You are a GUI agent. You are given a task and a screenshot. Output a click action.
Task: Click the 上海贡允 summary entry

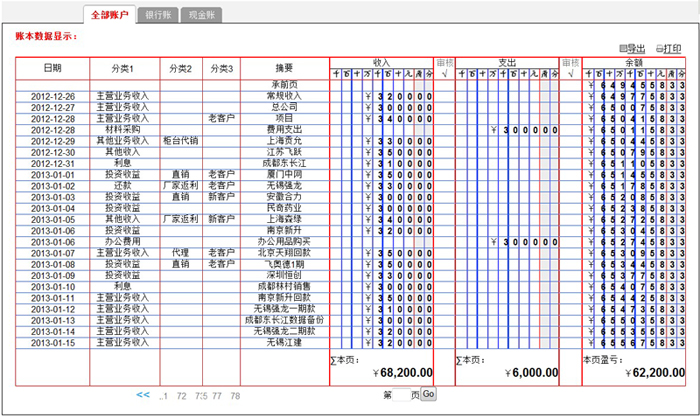pyautogui.click(x=283, y=140)
